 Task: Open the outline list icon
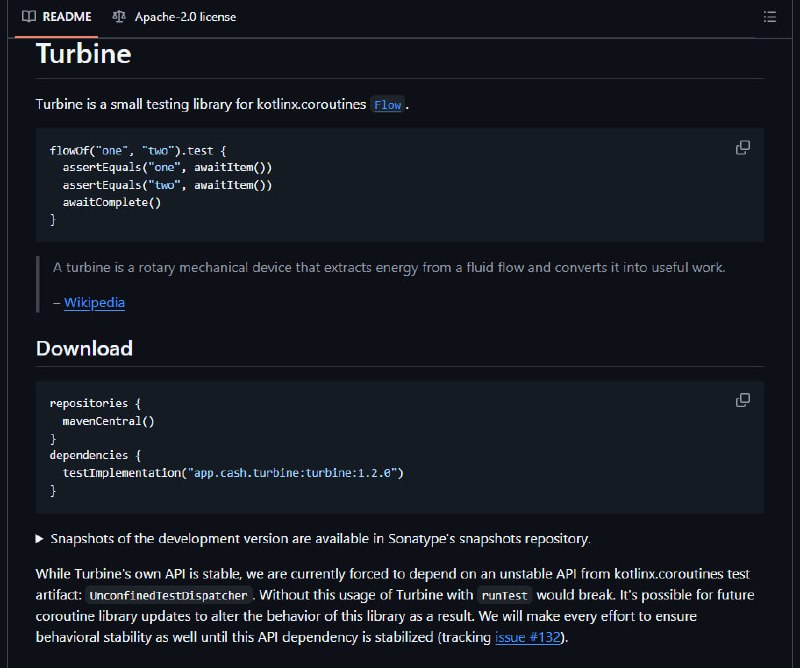[769, 17]
